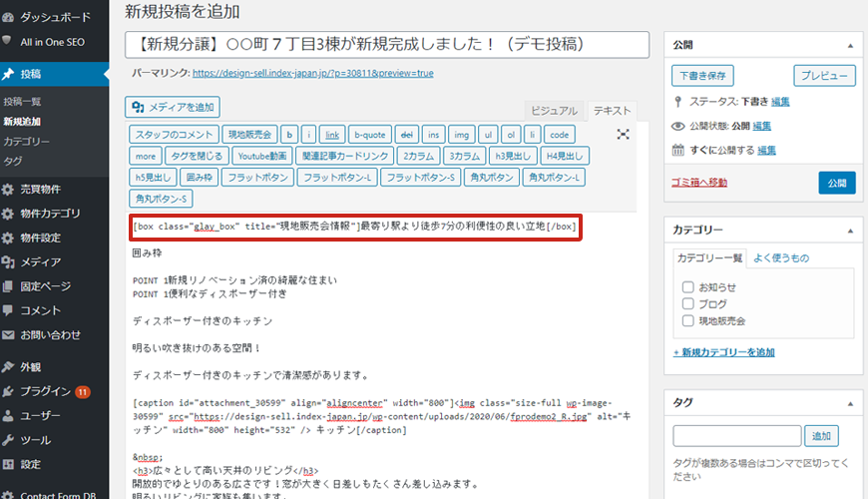Open the ユーザー sidebar menu
This screenshot has width=868, height=499.
pos(41,415)
